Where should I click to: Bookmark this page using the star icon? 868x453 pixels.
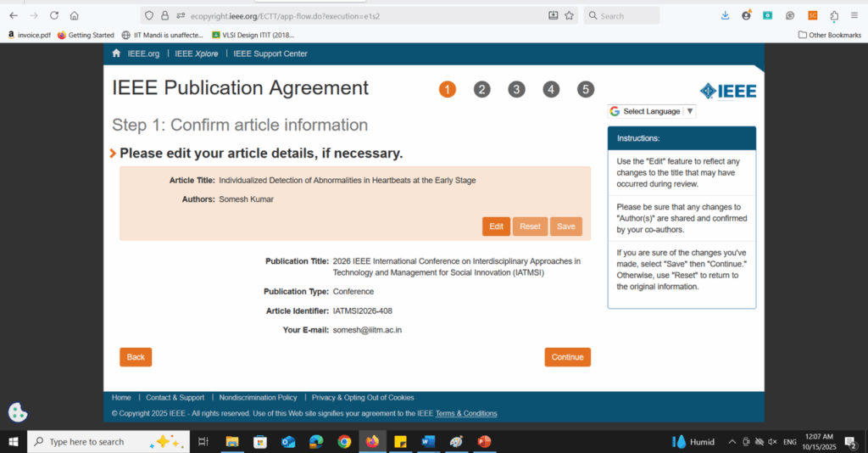coord(569,15)
